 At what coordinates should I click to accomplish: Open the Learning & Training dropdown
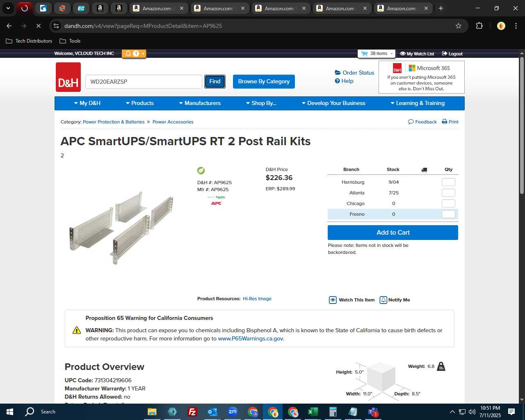pos(418,103)
